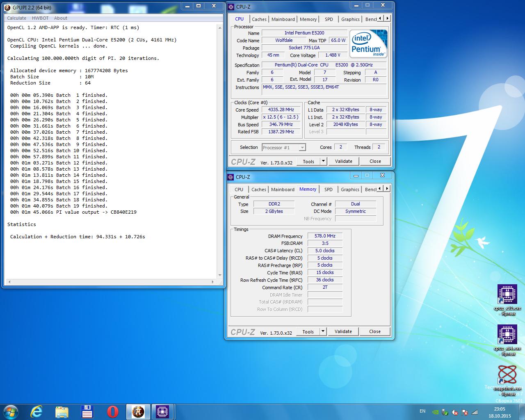
Task: Click GPUPI vertical scrollbar up arrow
Action: click(x=220, y=27)
